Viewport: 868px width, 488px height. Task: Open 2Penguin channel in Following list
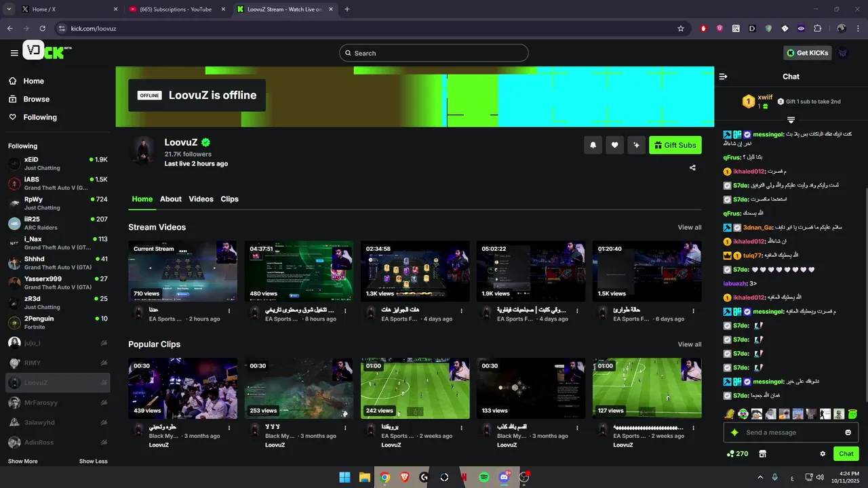[58, 323]
